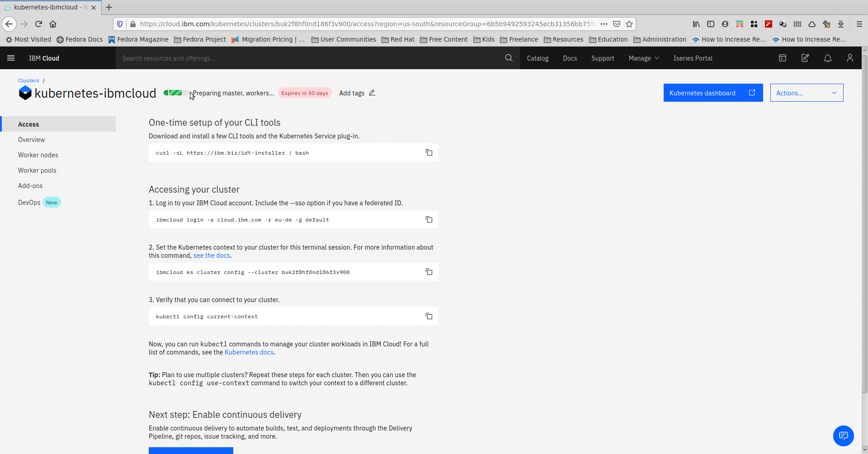Open the Kids bookmarks folder
Viewport: 868px width, 454px height.
pos(484,39)
